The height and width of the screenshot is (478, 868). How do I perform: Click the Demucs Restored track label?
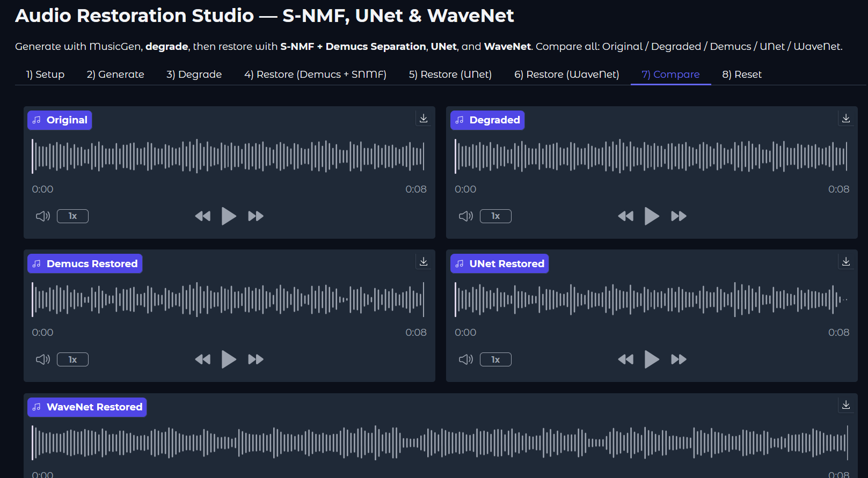[85, 263]
